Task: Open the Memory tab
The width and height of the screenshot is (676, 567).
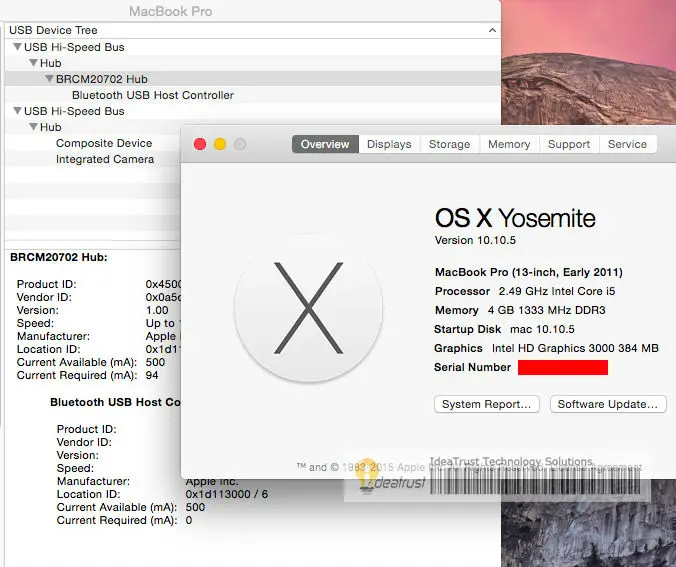Action: (x=509, y=144)
